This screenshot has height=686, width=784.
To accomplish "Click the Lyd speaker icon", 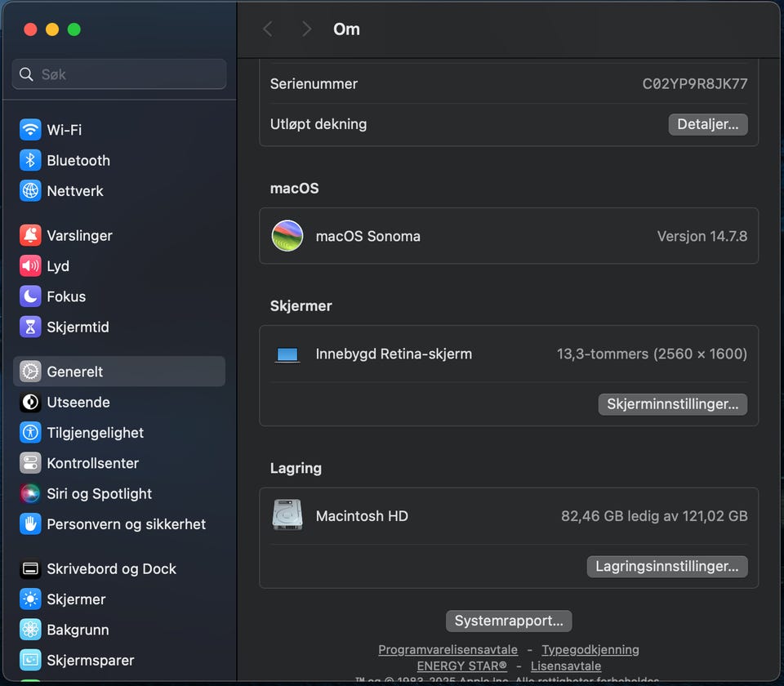I will point(30,266).
